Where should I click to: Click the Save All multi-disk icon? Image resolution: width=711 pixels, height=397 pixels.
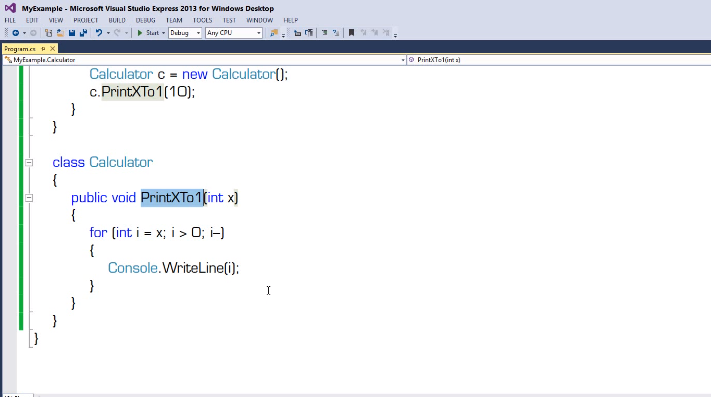(x=83, y=33)
